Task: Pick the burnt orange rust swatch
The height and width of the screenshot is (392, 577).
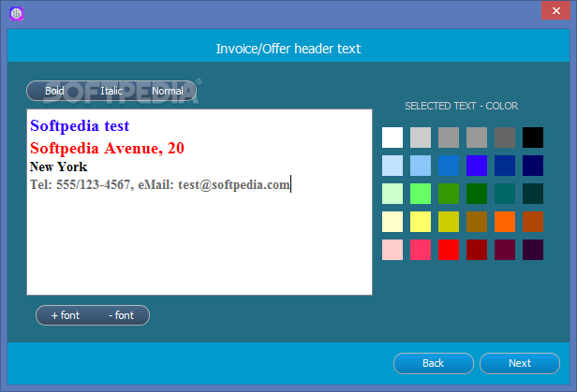Action: [x=533, y=222]
